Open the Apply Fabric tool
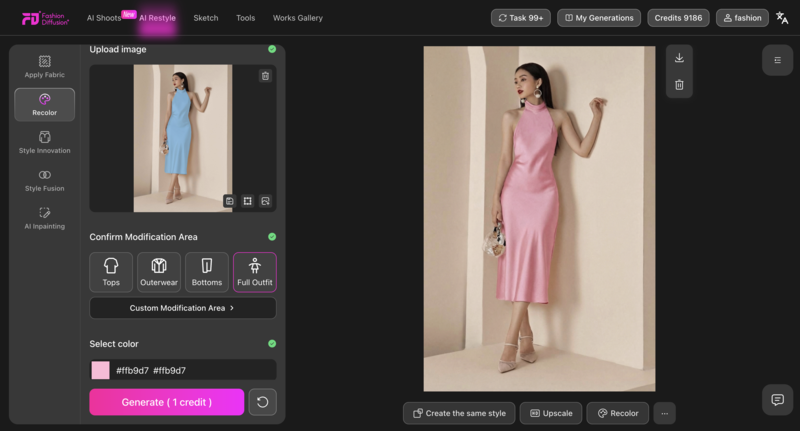This screenshot has width=800, height=431. [44, 67]
